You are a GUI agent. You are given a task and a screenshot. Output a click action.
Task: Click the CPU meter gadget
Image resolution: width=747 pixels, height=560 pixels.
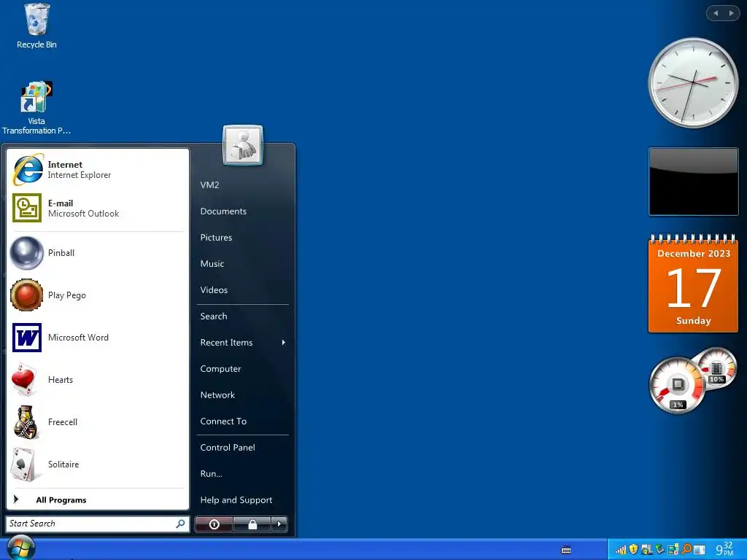(678, 385)
